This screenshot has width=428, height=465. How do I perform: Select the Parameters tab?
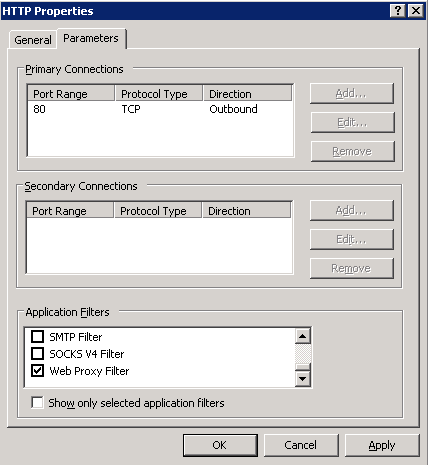pos(91,38)
